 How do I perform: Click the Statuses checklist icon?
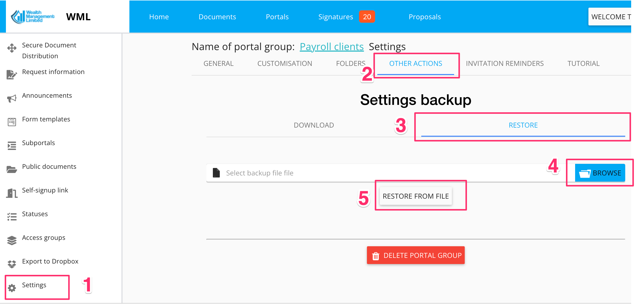[x=12, y=217]
